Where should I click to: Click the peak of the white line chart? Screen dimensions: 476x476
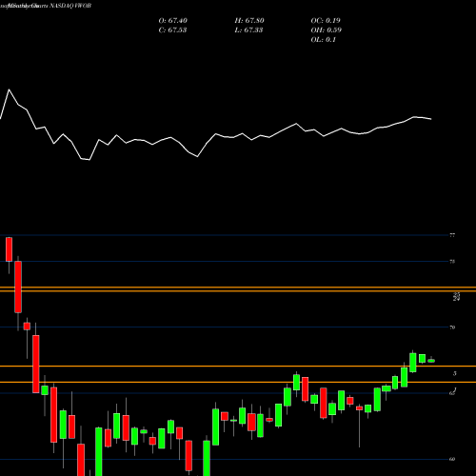(x=9, y=89)
